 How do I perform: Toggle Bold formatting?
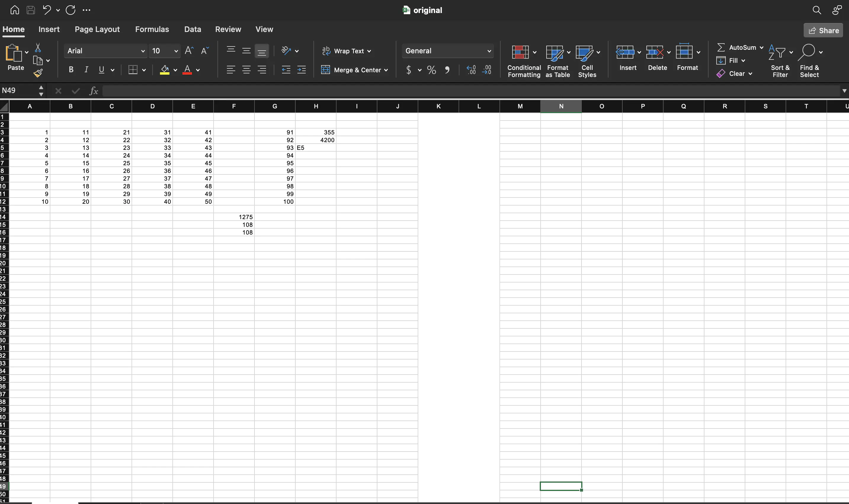pos(71,70)
